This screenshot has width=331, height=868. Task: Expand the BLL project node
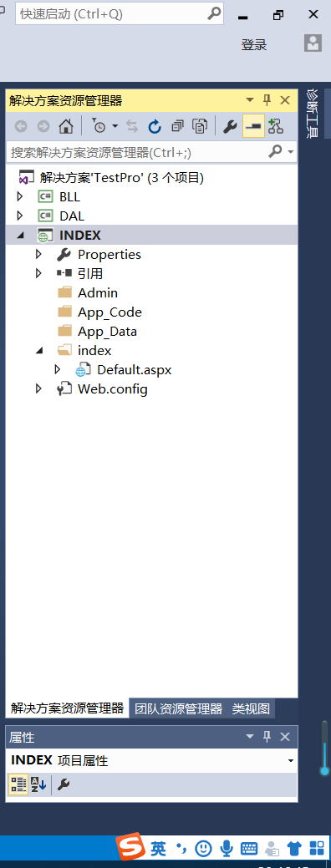[21, 196]
